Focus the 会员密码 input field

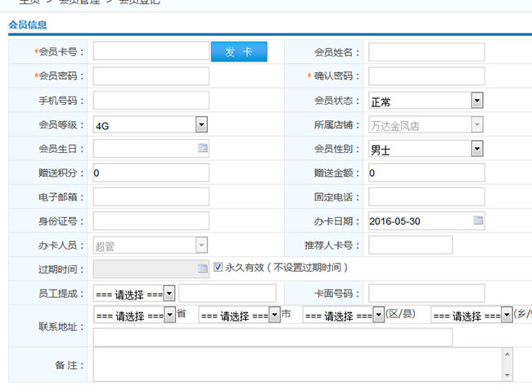click(151, 76)
